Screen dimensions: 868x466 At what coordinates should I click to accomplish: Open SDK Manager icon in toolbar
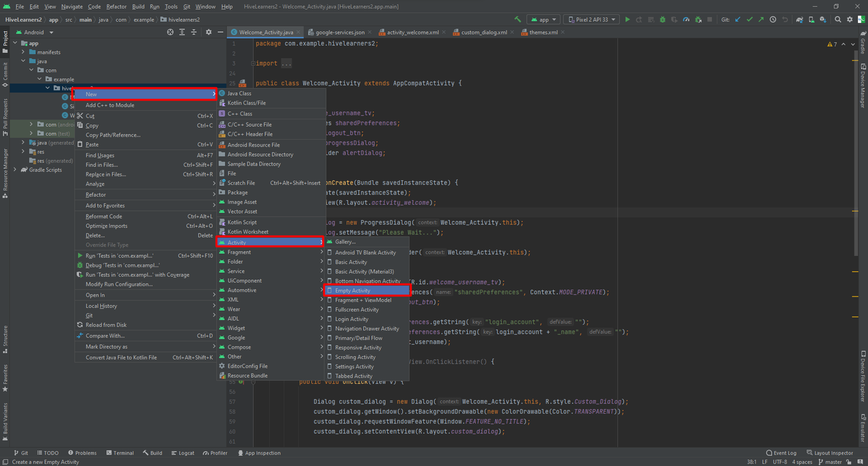pos(823,20)
